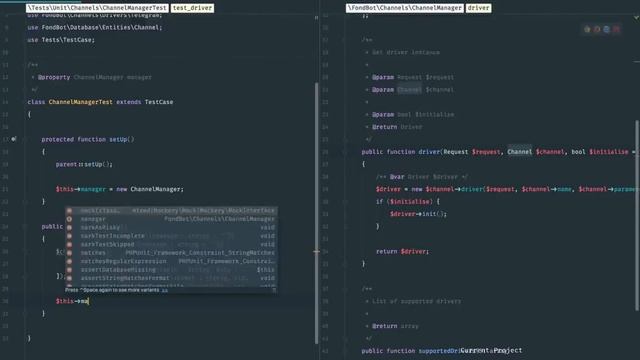640x360 pixels.
Task: Collapse the setUp() function fold marker
Action: point(24,139)
